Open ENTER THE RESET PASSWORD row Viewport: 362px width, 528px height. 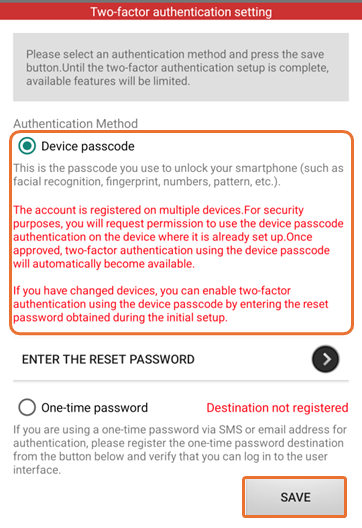(181, 359)
